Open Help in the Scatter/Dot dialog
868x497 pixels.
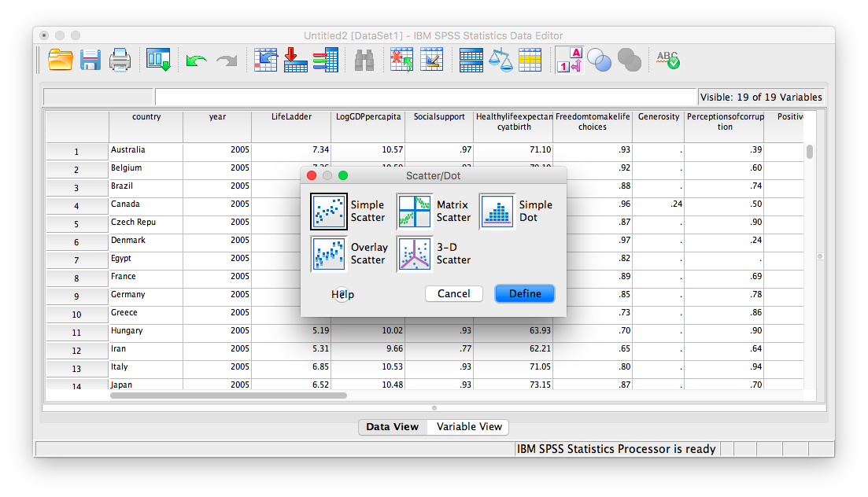click(342, 294)
